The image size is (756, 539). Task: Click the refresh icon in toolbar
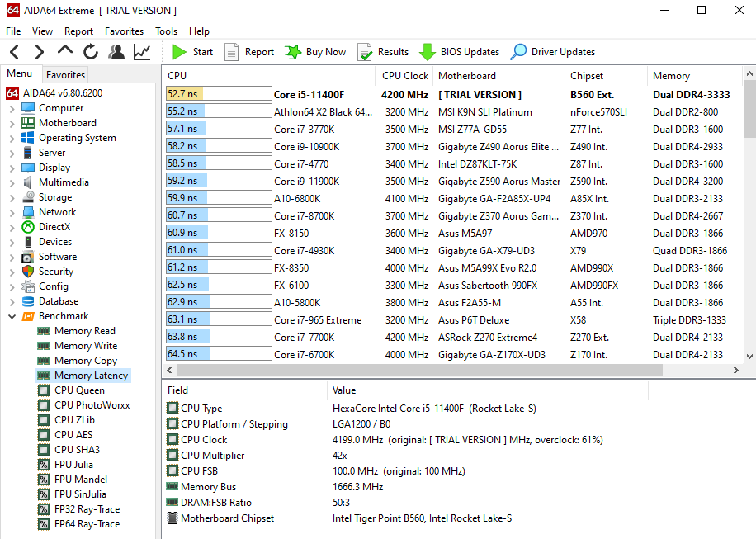point(90,51)
